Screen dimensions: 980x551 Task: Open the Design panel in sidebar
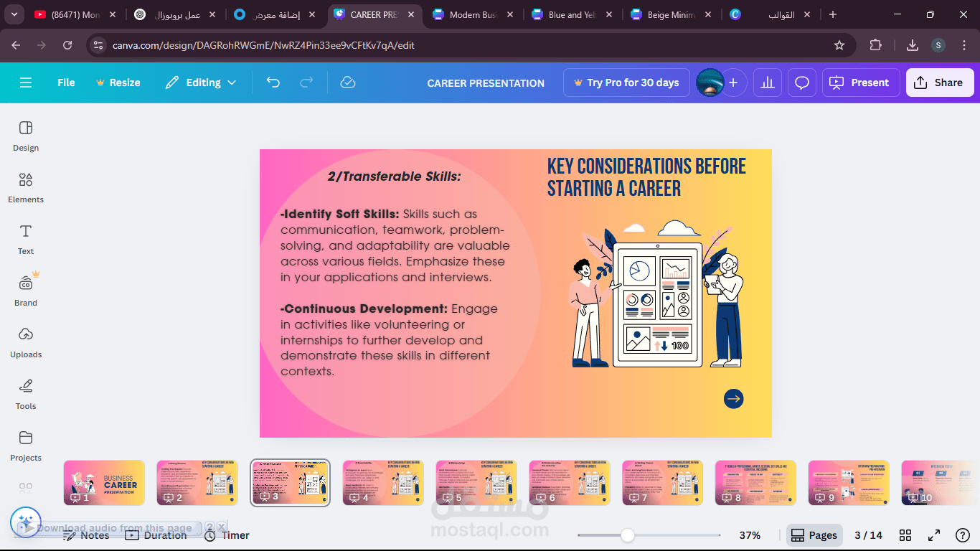26,136
